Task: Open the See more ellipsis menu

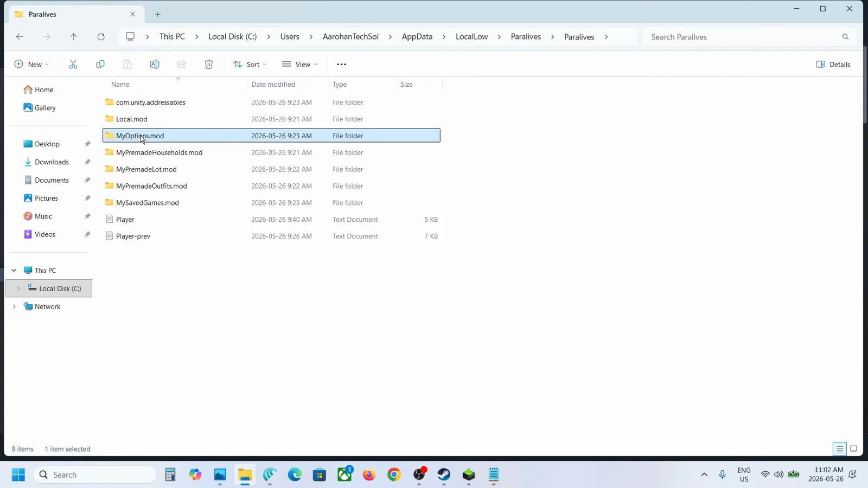Action: coord(341,65)
